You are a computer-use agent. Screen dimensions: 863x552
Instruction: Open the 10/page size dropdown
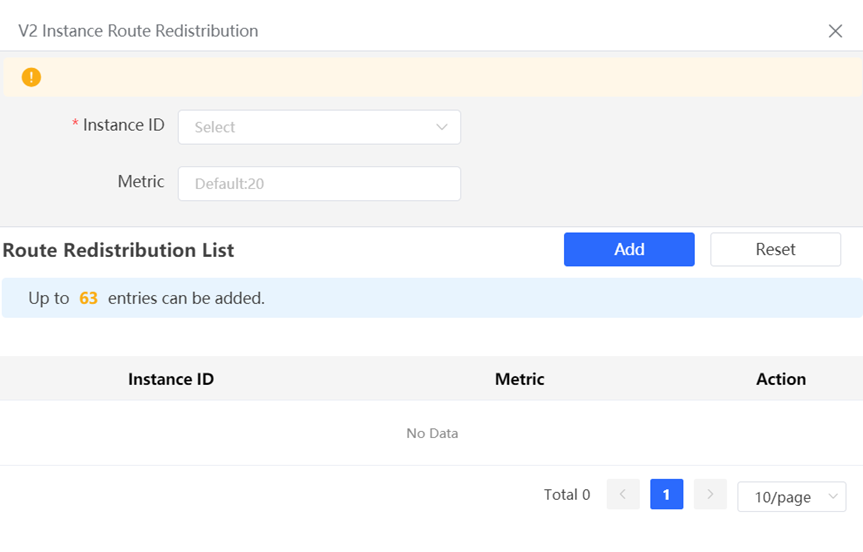[791, 497]
